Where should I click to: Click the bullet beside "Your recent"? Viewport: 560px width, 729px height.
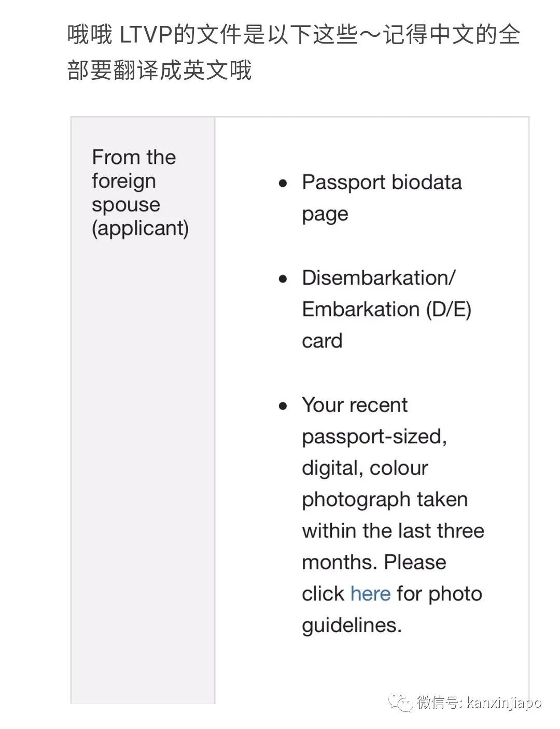point(283,406)
